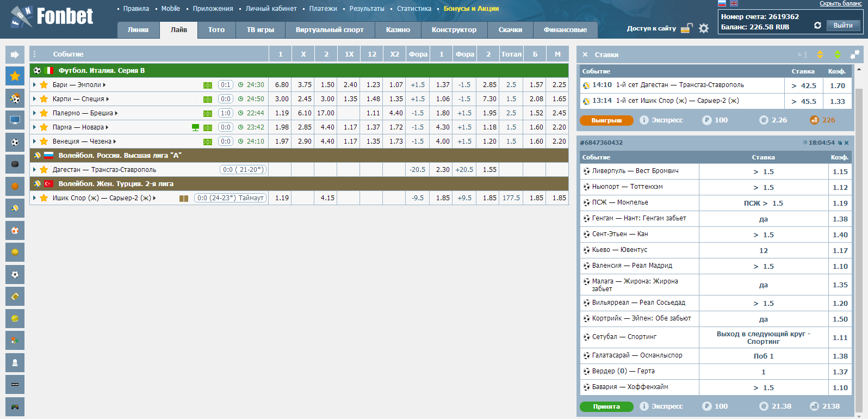Expand the Карпи — Специя match row
Screen dimensions: 868x419
click(34, 99)
